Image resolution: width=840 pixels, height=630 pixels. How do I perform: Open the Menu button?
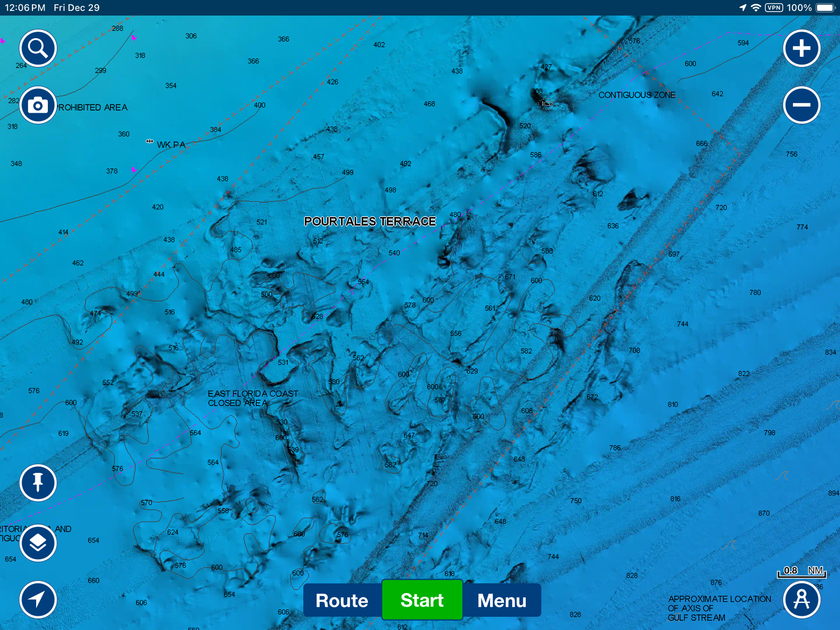[502, 600]
